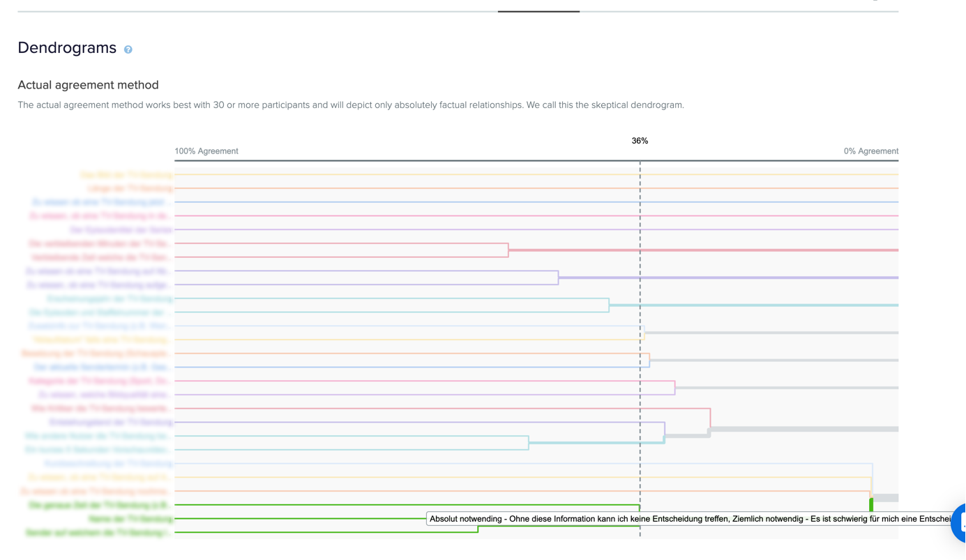Click the red cluster merge node
Image resolution: width=966 pixels, height=560 pixels.
pos(508,250)
